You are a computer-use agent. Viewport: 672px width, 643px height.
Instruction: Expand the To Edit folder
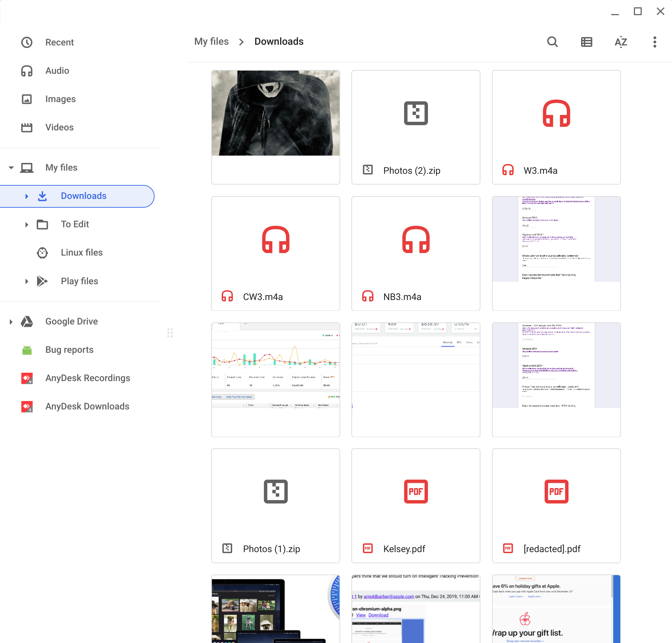pyautogui.click(x=27, y=224)
